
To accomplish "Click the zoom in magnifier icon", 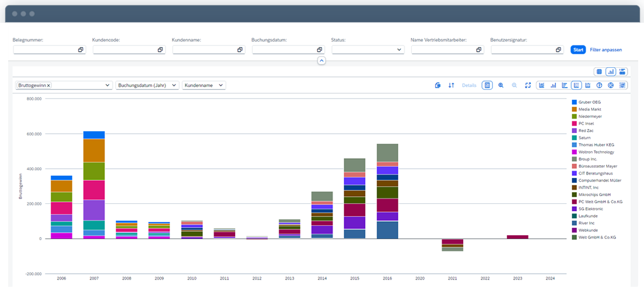I will 501,85.
